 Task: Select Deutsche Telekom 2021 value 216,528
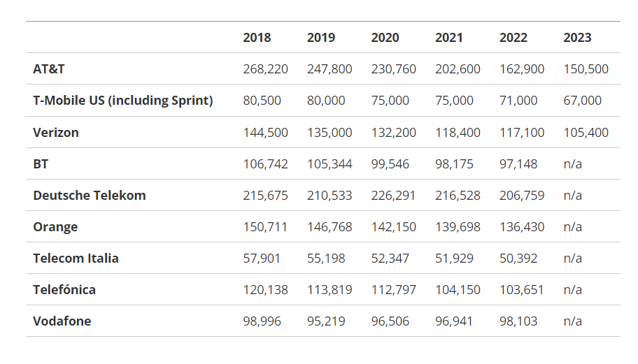coord(458,196)
